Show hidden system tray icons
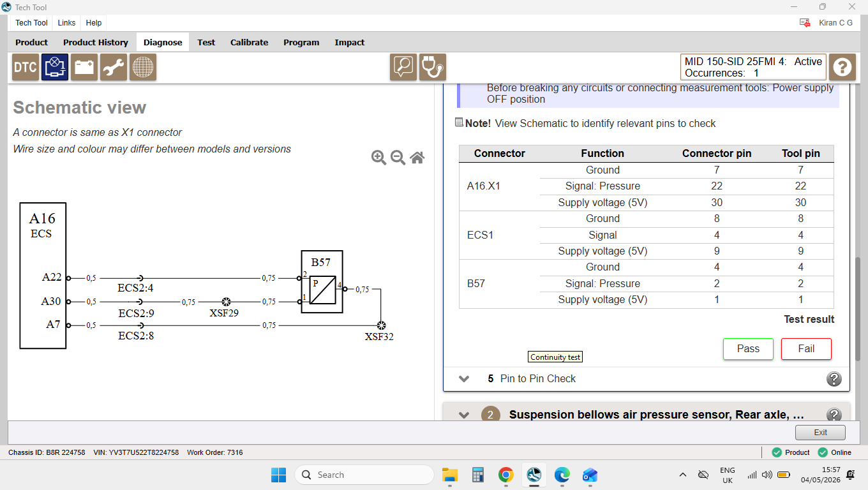 click(683, 475)
